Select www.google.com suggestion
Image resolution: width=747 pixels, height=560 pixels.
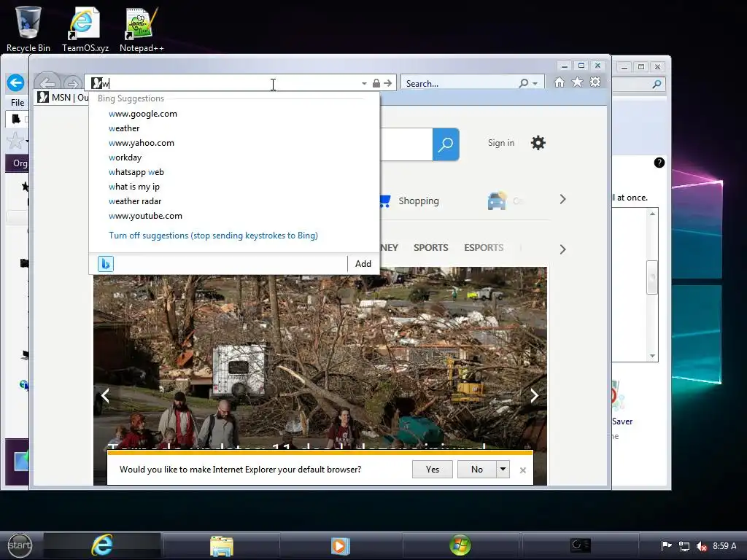pyautogui.click(x=143, y=114)
